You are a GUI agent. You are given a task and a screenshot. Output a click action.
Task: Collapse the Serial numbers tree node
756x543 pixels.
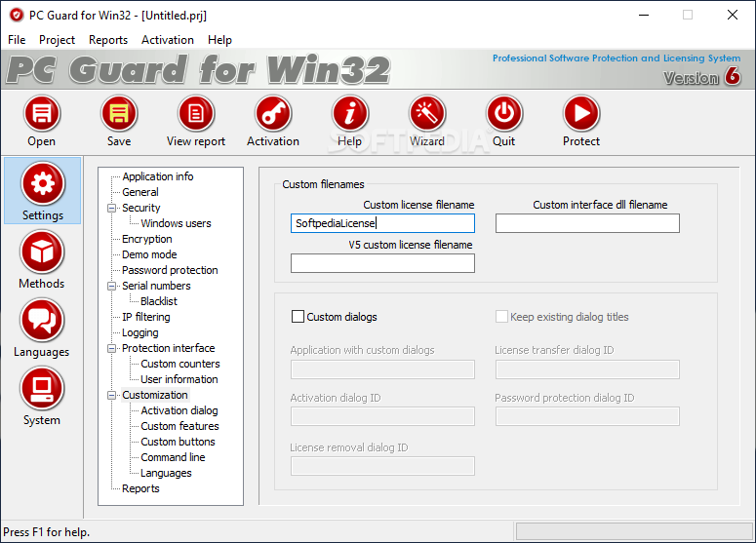(112, 287)
